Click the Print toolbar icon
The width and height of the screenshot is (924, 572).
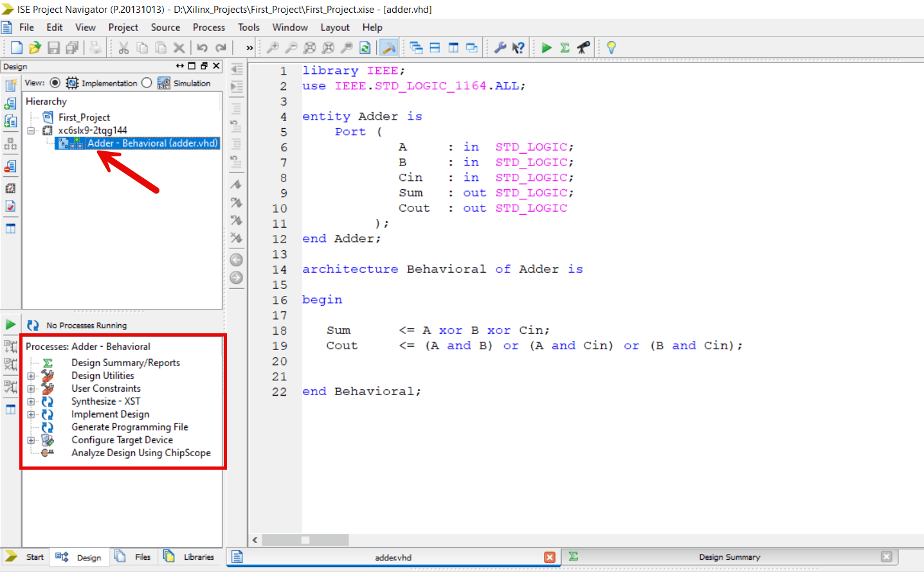[95, 47]
